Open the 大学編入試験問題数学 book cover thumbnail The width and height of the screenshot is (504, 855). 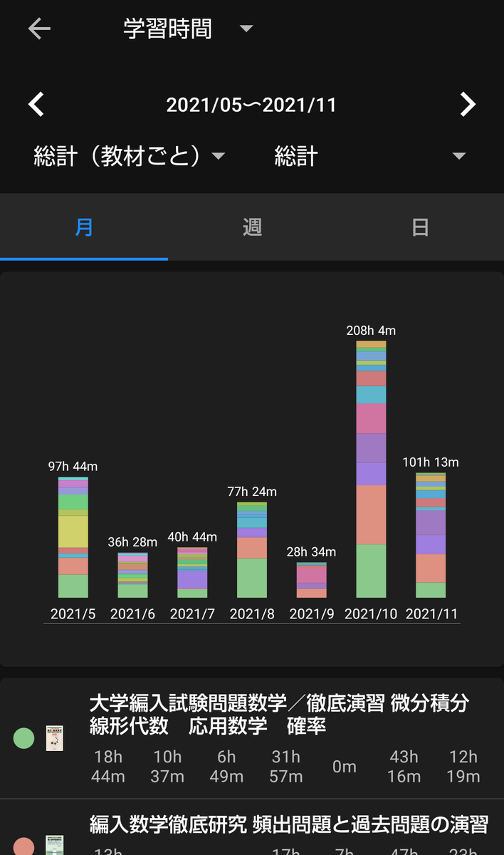[x=55, y=738]
